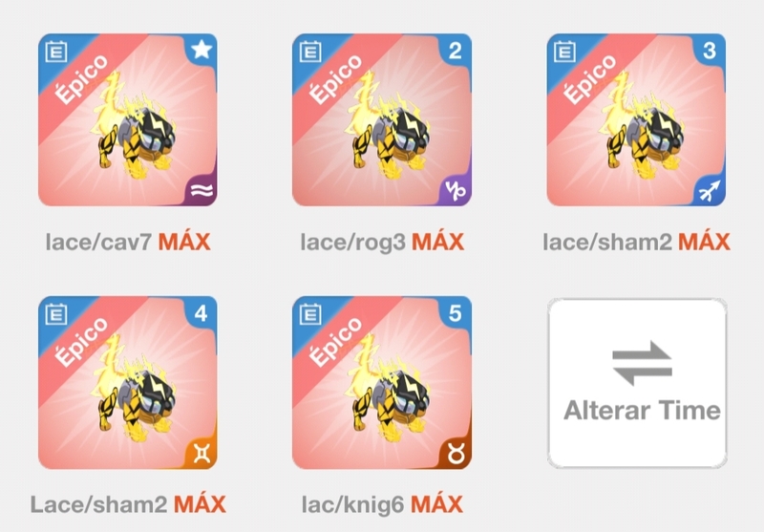Tap the star badge on lace/cav7 card
This screenshot has height=532, width=764.
(202, 50)
